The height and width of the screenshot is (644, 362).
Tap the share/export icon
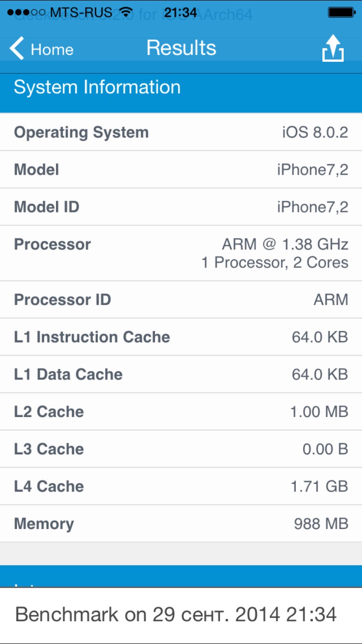point(333,48)
